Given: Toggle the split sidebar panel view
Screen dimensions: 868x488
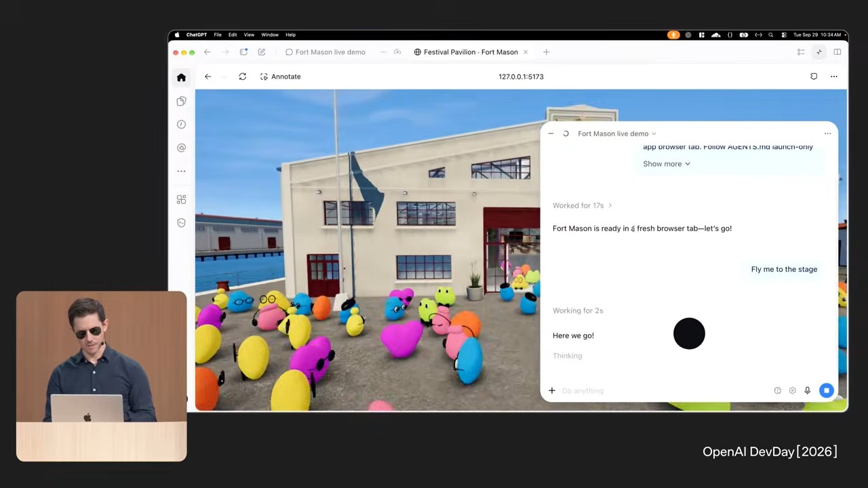Looking at the screenshot, I should tap(837, 52).
